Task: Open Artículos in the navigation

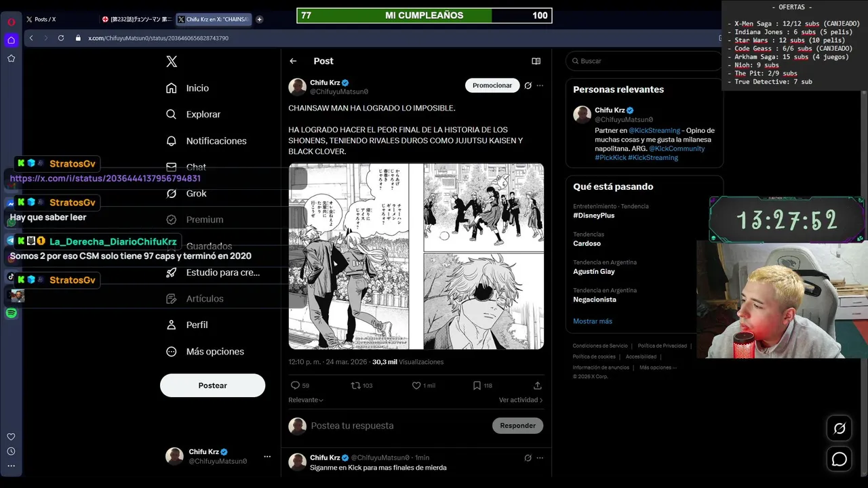Action: pyautogui.click(x=195, y=298)
